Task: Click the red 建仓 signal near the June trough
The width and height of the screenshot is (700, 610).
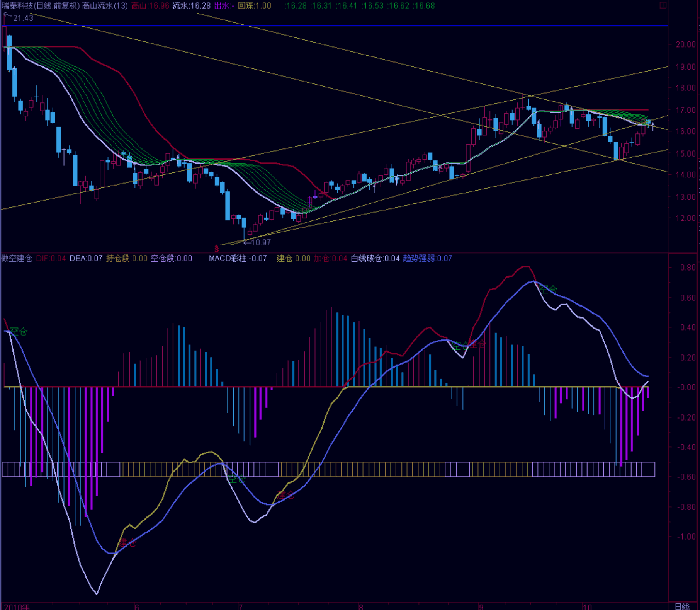Action: point(127,543)
